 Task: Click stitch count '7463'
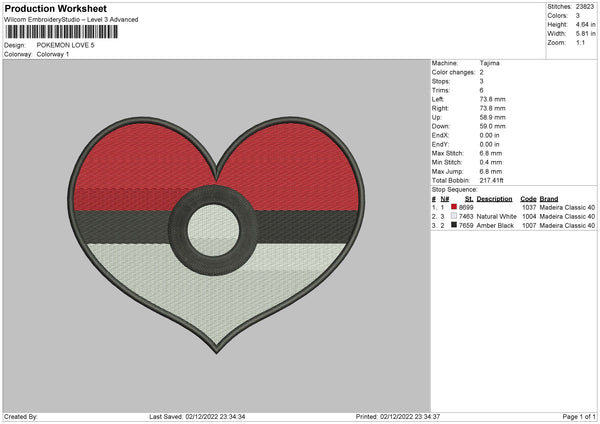point(466,217)
